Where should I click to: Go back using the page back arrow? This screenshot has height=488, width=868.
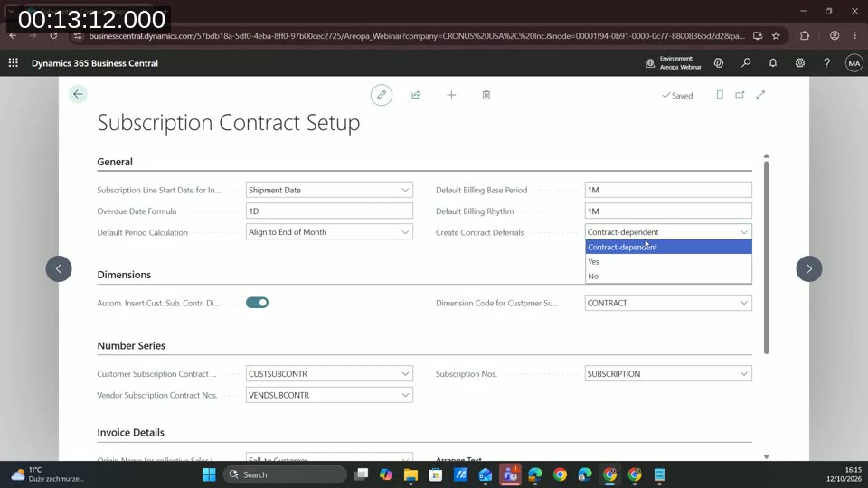click(x=78, y=94)
